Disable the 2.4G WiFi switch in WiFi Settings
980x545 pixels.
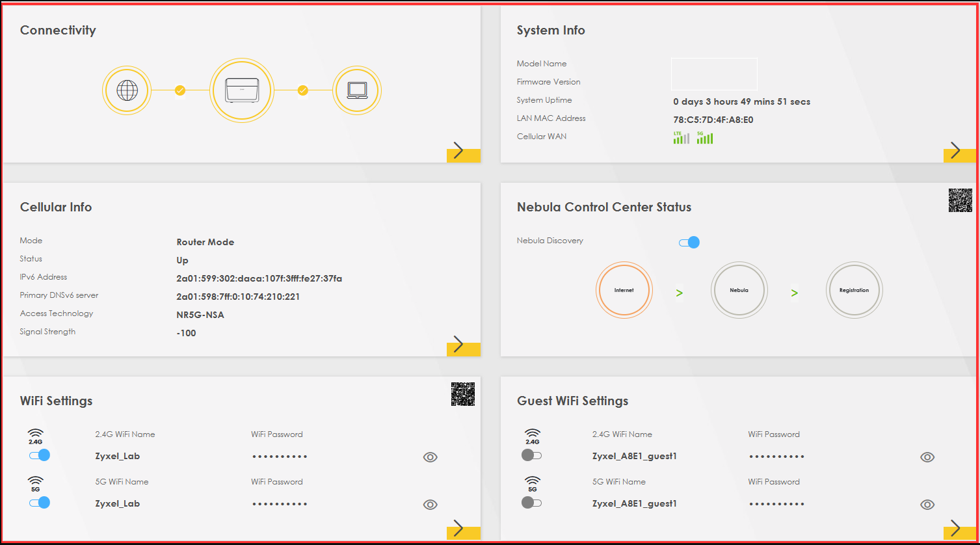pos(40,455)
